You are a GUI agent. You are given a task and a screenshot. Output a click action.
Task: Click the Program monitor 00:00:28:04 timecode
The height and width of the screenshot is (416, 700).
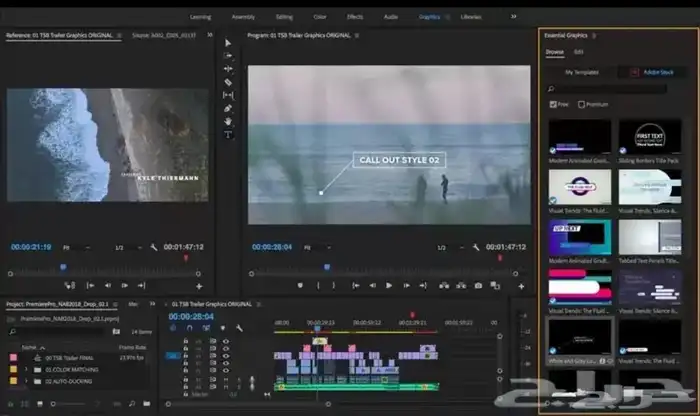point(272,247)
